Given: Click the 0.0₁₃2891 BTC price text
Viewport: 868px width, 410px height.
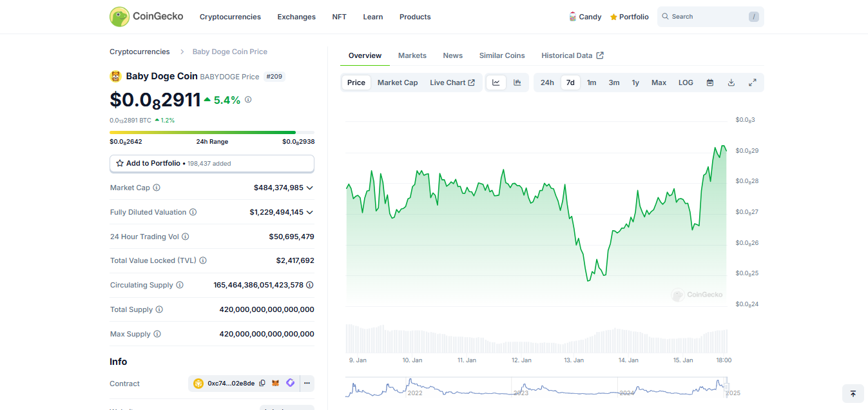Looking at the screenshot, I should 131,120.
